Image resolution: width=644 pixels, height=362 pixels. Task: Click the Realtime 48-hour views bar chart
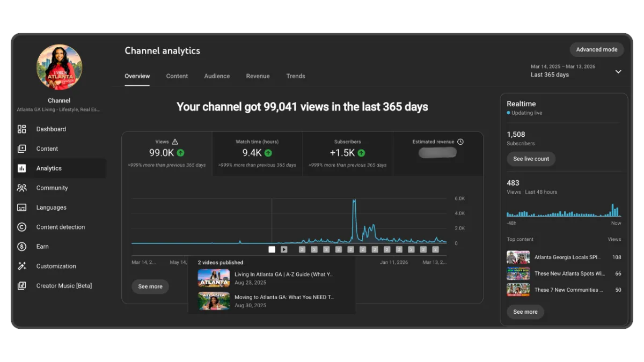563,210
